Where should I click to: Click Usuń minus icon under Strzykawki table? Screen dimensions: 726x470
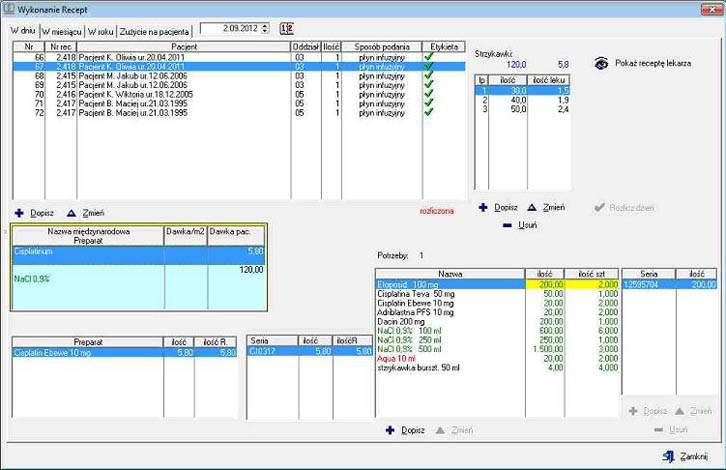[507, 225]
